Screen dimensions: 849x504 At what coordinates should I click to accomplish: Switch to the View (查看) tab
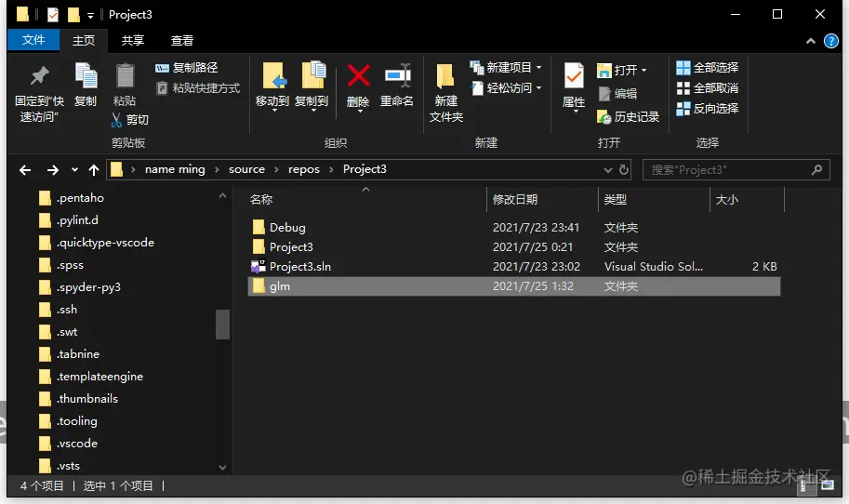click(x=182, y=41)
